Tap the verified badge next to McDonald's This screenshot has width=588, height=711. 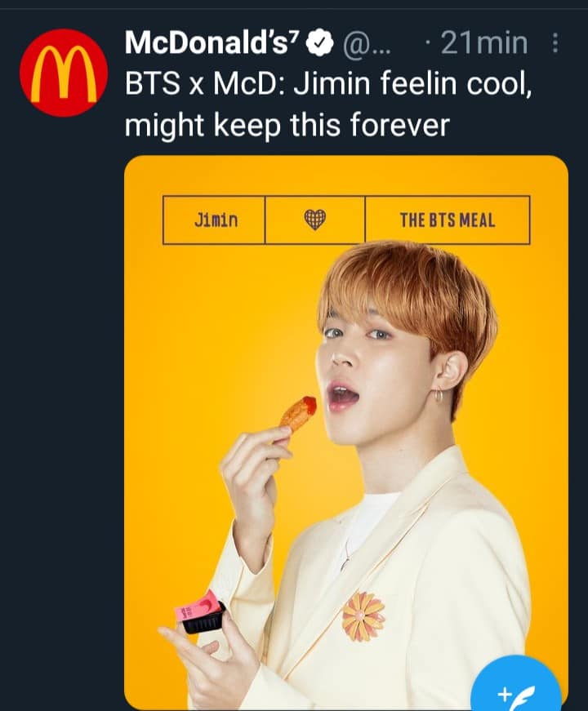(320, 43)
